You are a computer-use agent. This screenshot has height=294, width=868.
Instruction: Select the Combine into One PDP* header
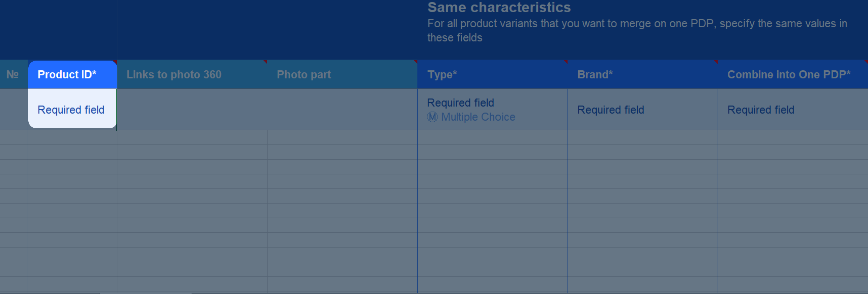click(793, 74)
